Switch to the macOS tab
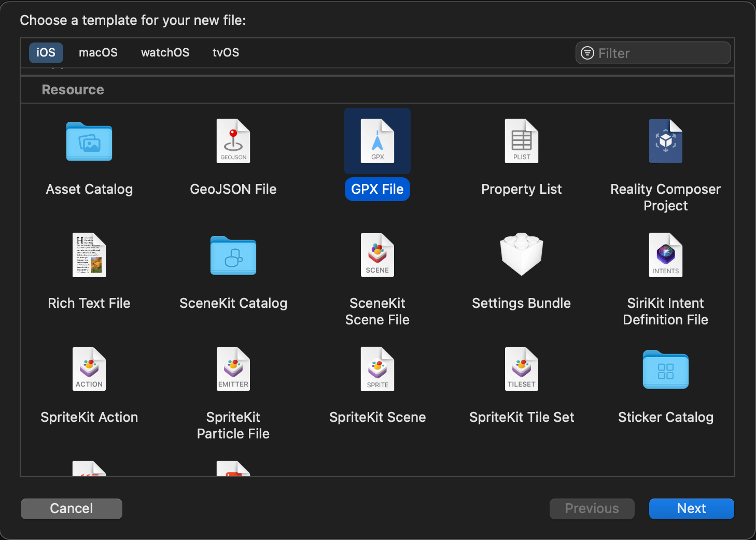This screenshot has height=540, width=756. pos(98,52)
